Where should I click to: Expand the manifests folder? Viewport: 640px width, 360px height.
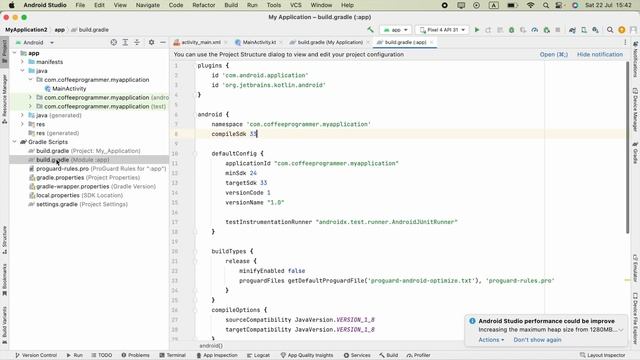[22, 62]
